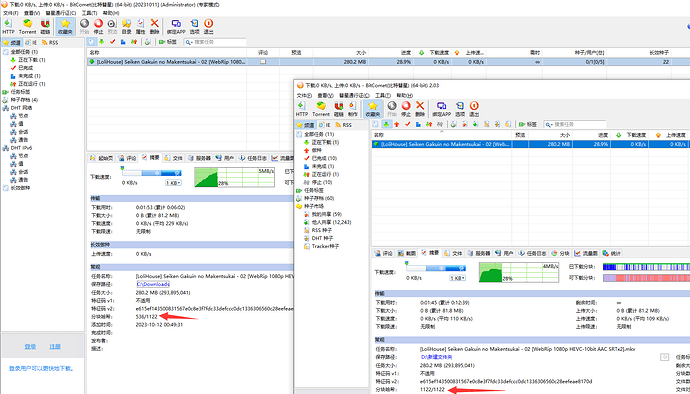690x394 pixels.
Task: Open the 1 KB speed limit dropdown in front window
Action: [458, 278]
